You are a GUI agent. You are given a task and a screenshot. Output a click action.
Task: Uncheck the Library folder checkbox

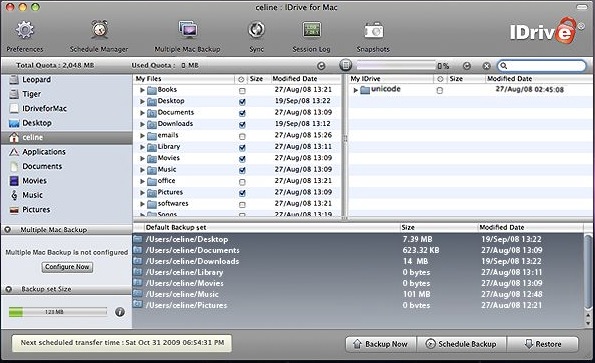point(242,148)
